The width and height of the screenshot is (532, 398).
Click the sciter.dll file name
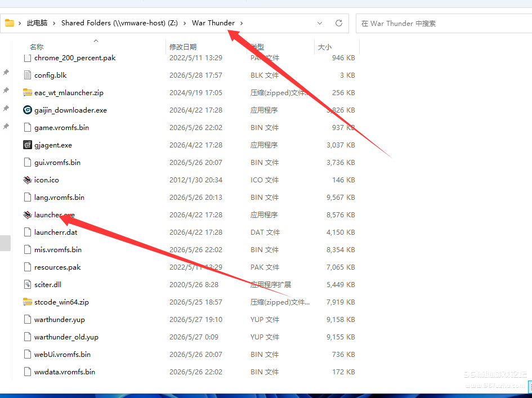(x=48, y=285)
